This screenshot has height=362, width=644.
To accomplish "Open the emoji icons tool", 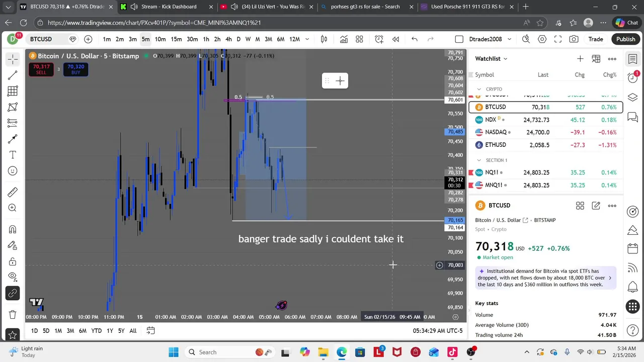I will 13,171.
